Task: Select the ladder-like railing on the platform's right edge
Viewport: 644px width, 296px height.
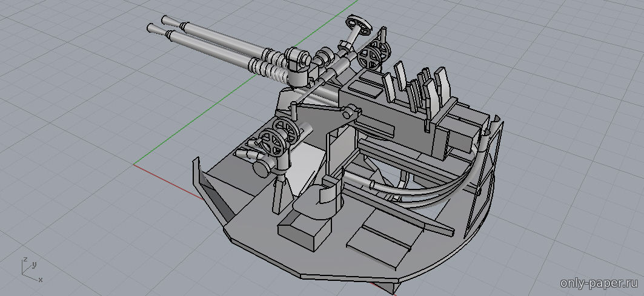Action: tap(484, 181)
